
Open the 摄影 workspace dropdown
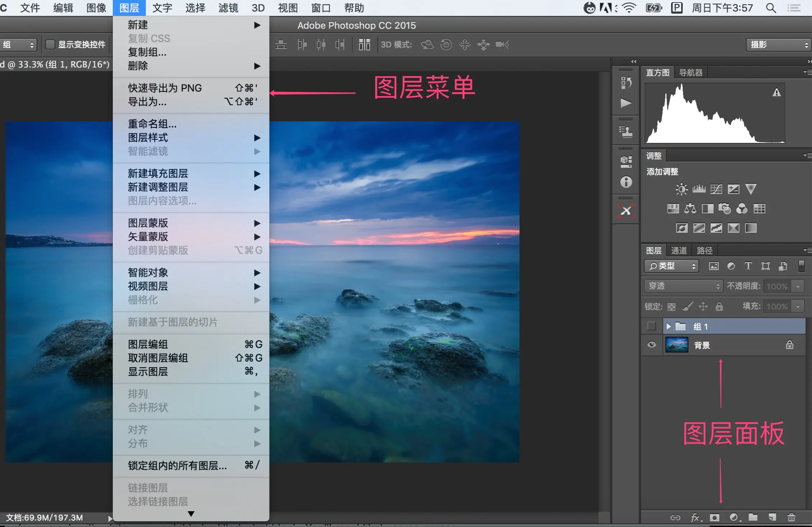click(x=778, y=45)
